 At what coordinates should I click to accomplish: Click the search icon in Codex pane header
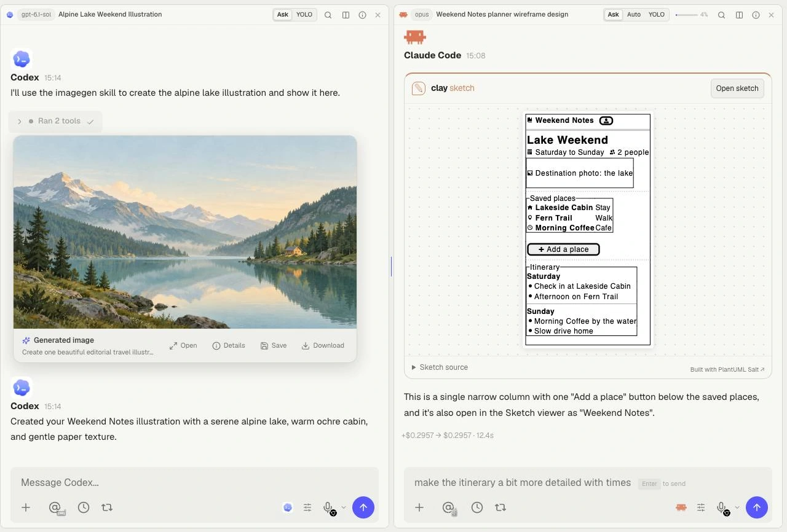point(328,15)
